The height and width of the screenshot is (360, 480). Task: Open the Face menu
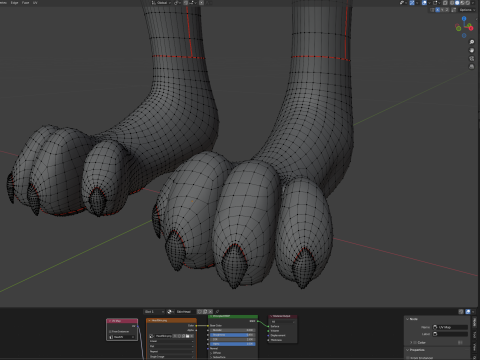point(25,3)
